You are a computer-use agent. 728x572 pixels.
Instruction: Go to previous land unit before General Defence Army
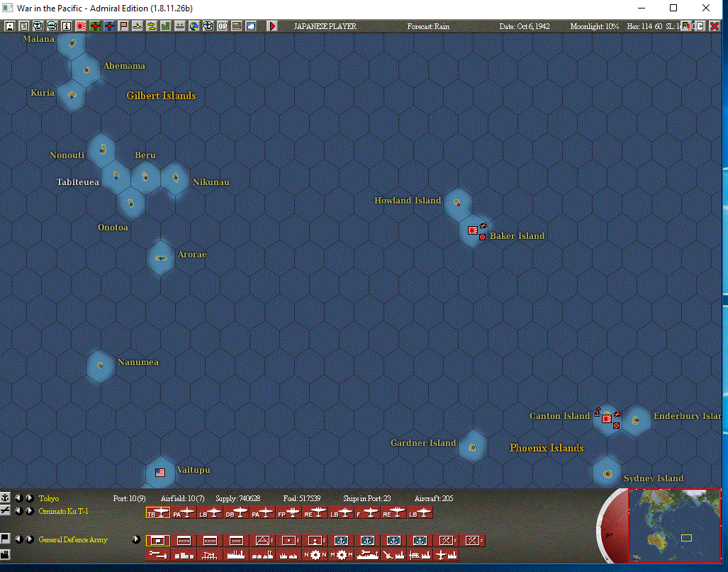click(18, 539)
